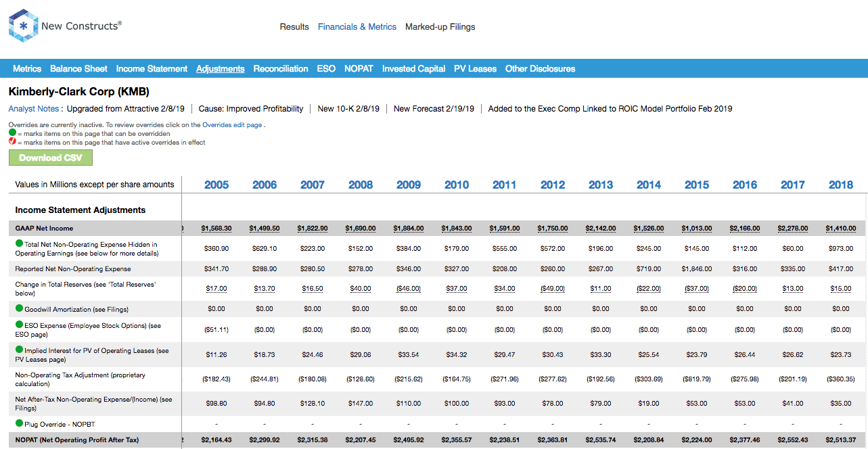Switch to the Income Statement tab
This screenshot has height=449, width=868.
[x=152, y=68]
